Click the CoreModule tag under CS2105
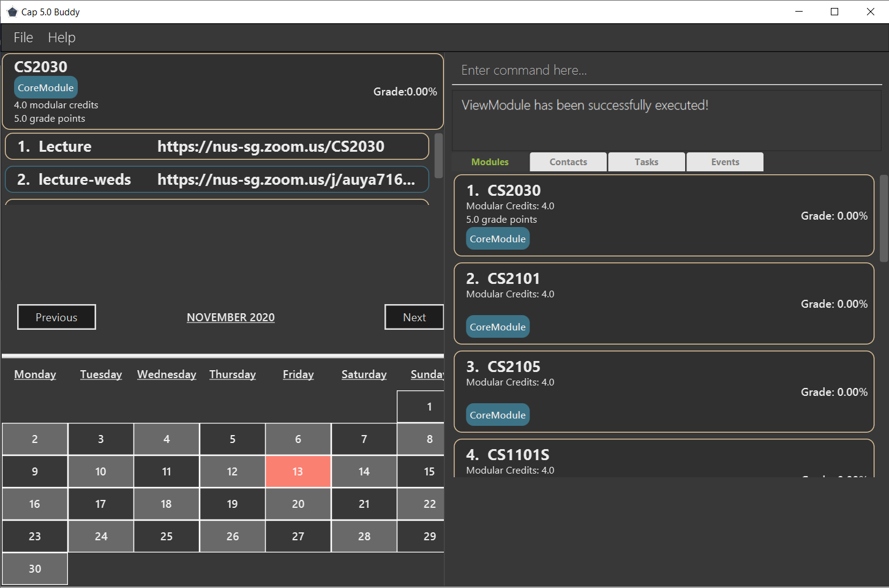 498,415
